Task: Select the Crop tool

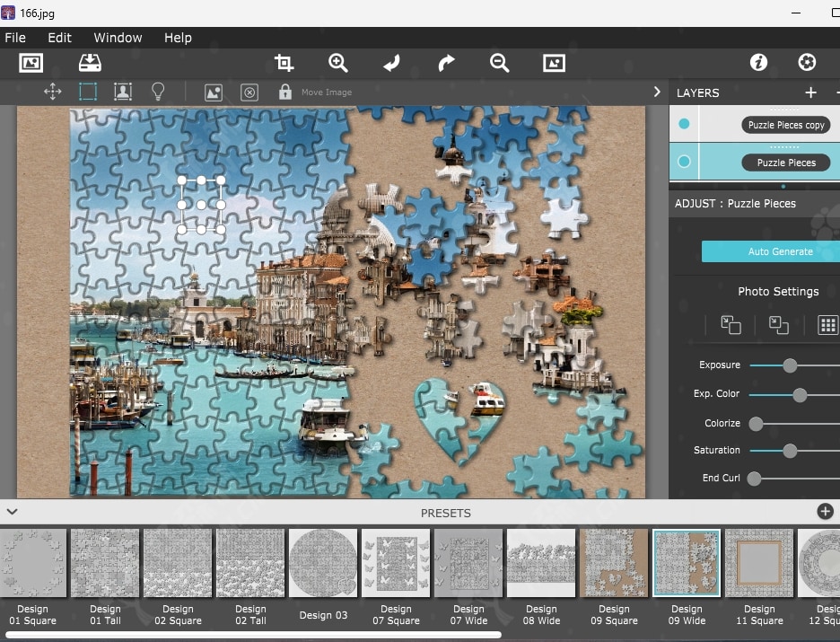Action: click(x=284, y=63)
